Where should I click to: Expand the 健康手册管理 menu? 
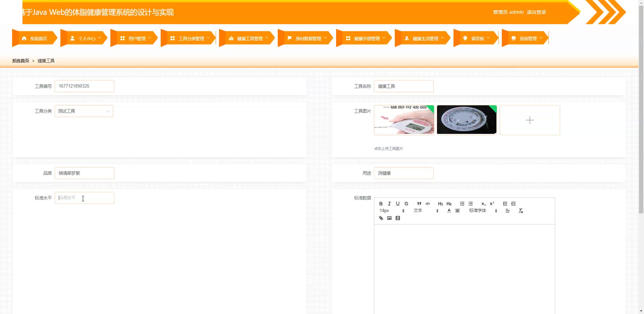(364, 39)
